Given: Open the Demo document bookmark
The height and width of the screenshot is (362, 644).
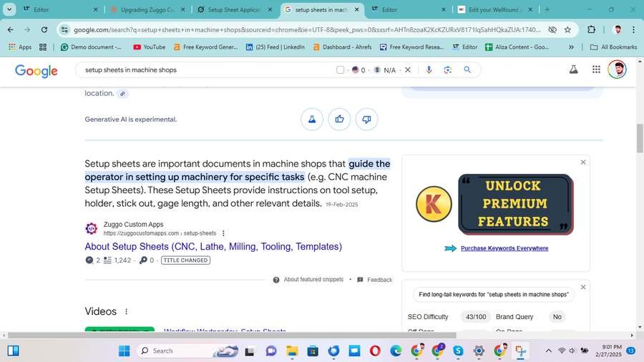Looking at the screenshot, I should click(x=91, y=47).
